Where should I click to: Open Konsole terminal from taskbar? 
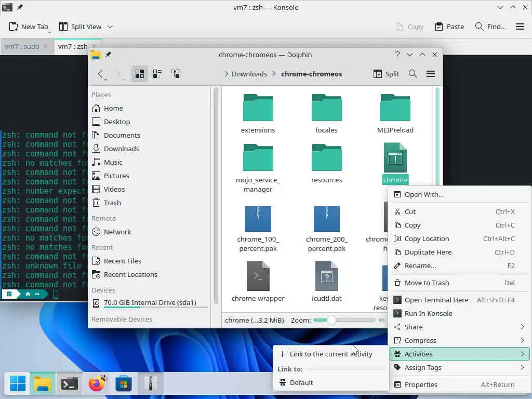(x=70, y=384)
